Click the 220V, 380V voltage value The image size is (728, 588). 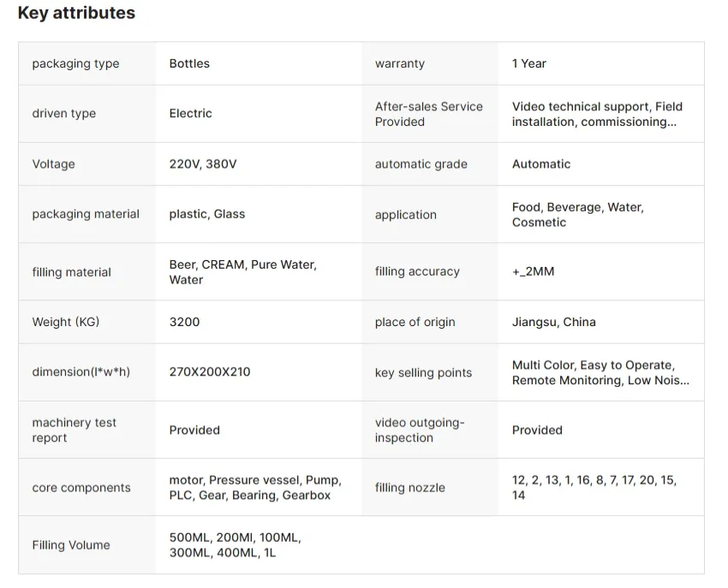[203, 163]
